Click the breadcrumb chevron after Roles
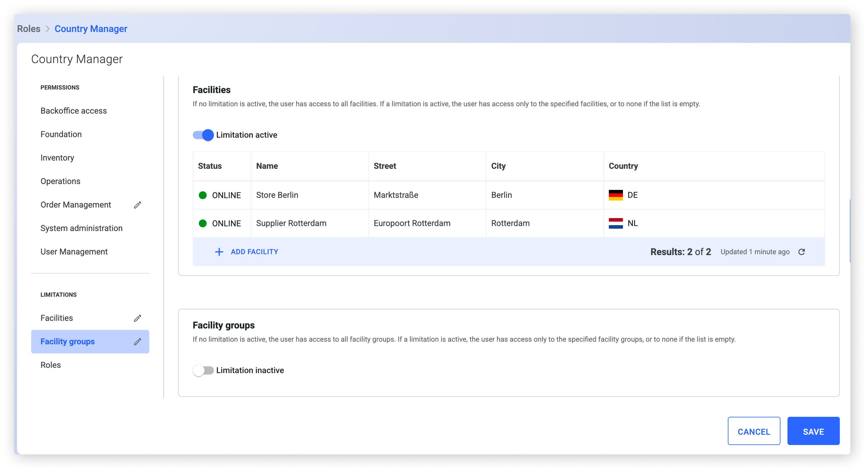 [x=48, y=29]
